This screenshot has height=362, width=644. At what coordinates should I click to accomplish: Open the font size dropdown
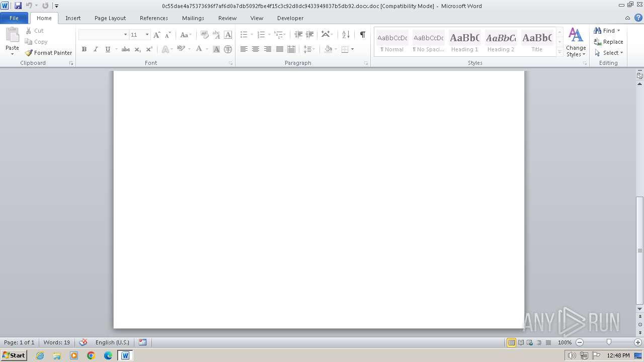tap(147, 35)
